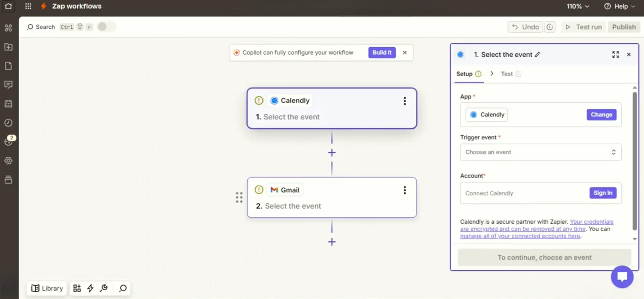Click the Change app button

pyautogui.click(x=601, y=115)
